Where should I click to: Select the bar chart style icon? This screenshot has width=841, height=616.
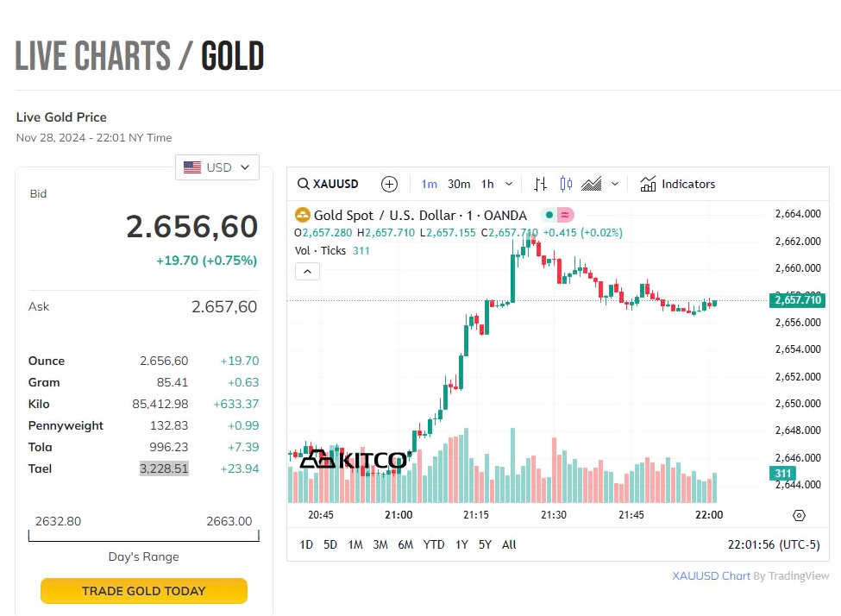tap(540, 184)
